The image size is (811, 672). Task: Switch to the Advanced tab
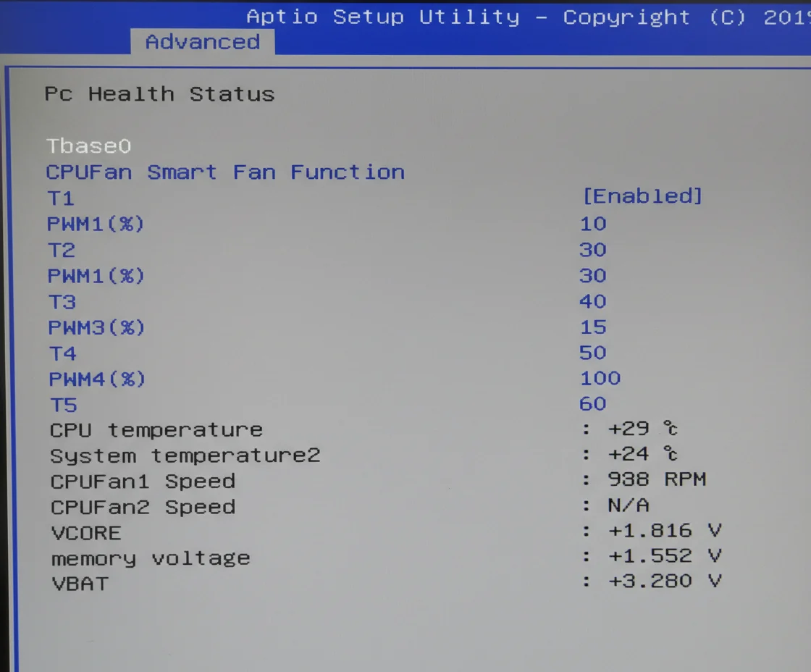(x=202, y=42)
